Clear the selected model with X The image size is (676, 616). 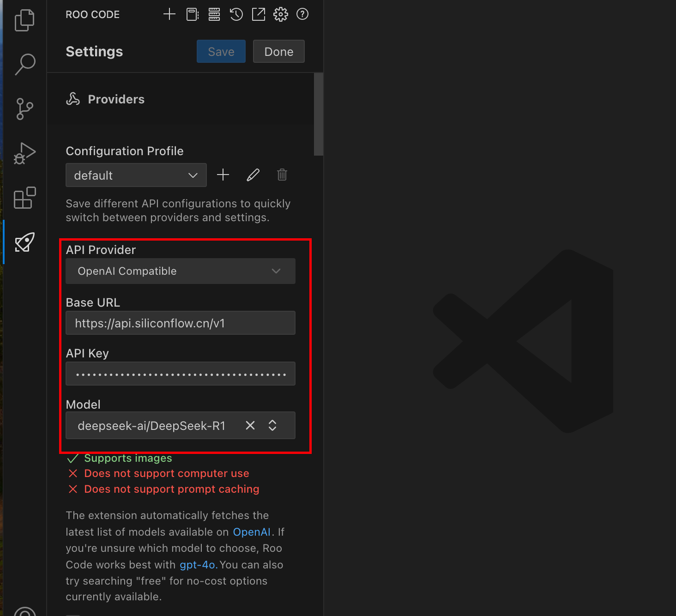[x=250, y=425]
